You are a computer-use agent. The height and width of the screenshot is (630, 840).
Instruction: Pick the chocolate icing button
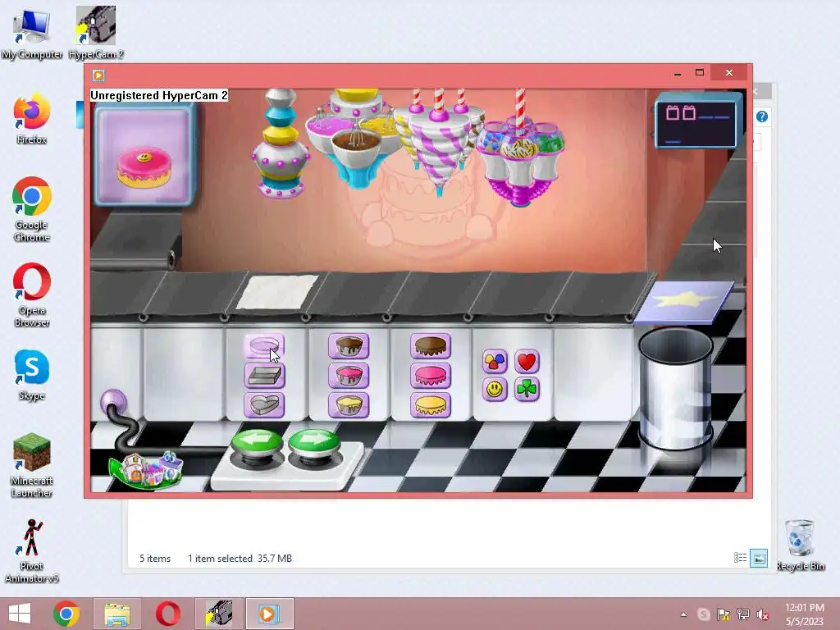431,346
